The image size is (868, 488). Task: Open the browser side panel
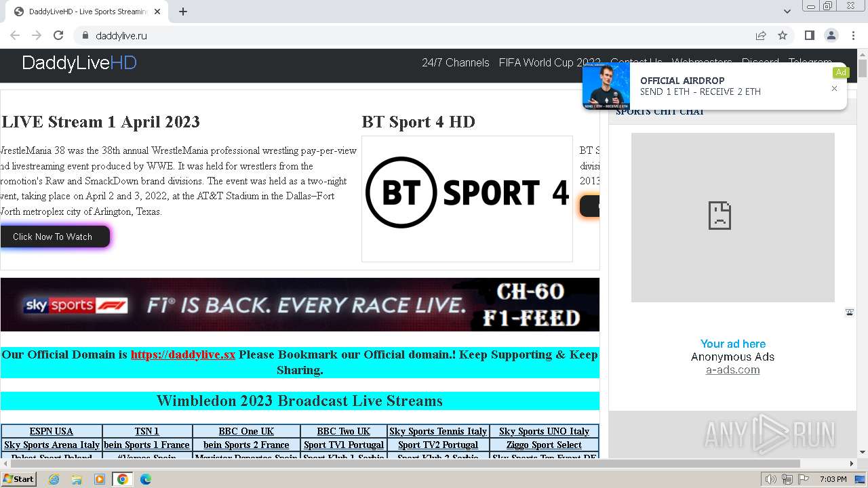tap(809, 35)
